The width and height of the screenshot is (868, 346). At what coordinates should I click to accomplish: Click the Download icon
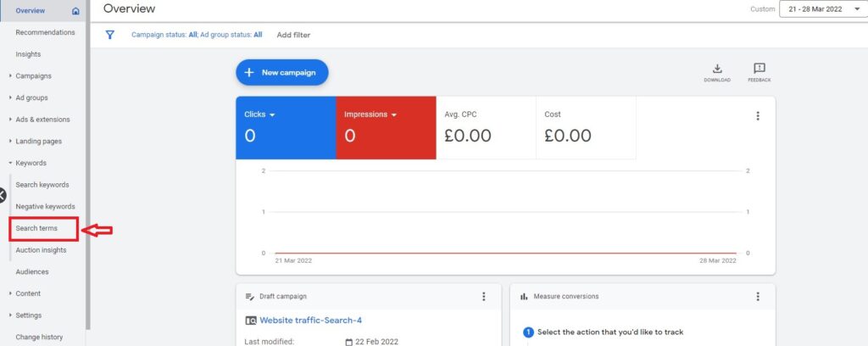coord(717,69)
